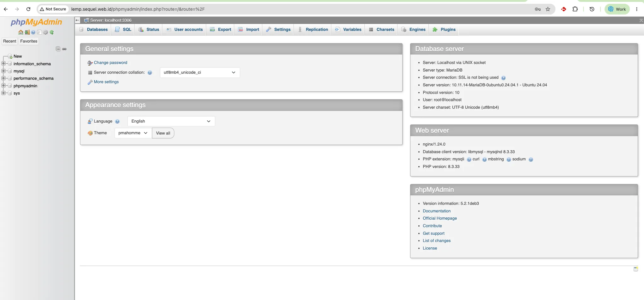
Task: Expand the mysql database node
Action: click(3, 71)
